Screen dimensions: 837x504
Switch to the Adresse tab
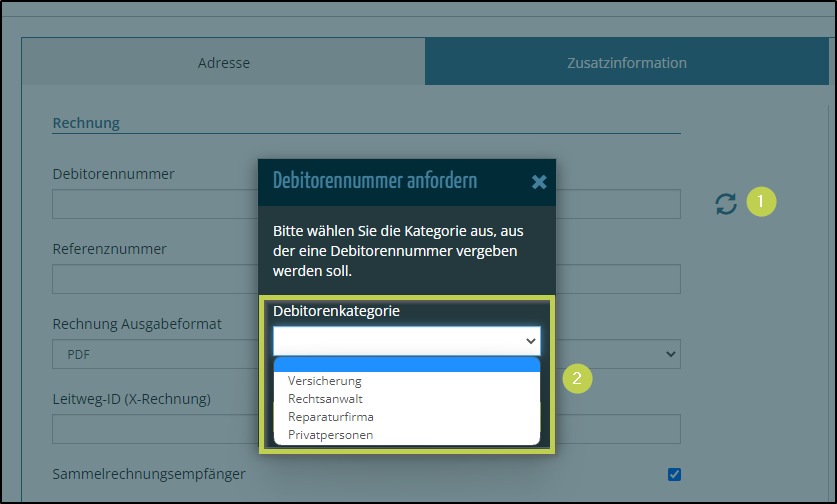point(223,63)
